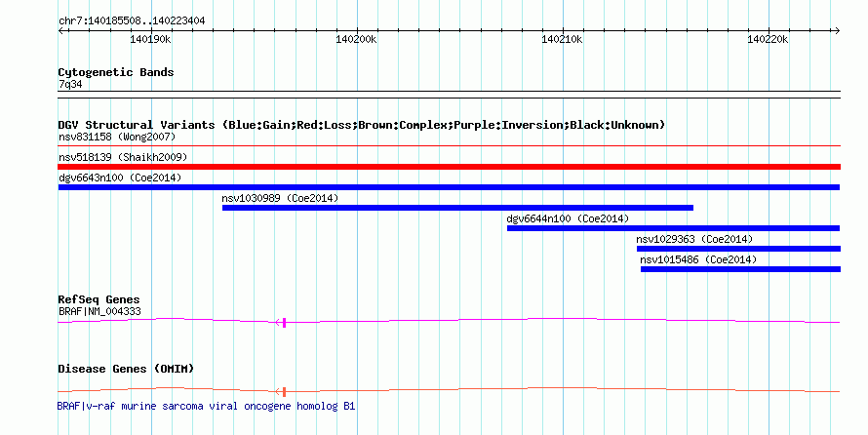Open the nsv831158 (Wong2007) label
Viewport: 868px width, 435px height.
pyautogui.click(x=117, y=137)
